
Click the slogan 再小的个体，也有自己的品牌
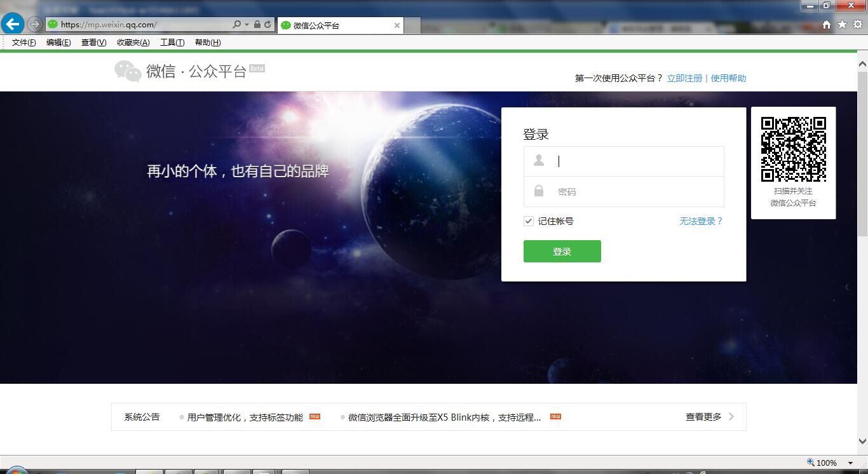coord(238,172)
